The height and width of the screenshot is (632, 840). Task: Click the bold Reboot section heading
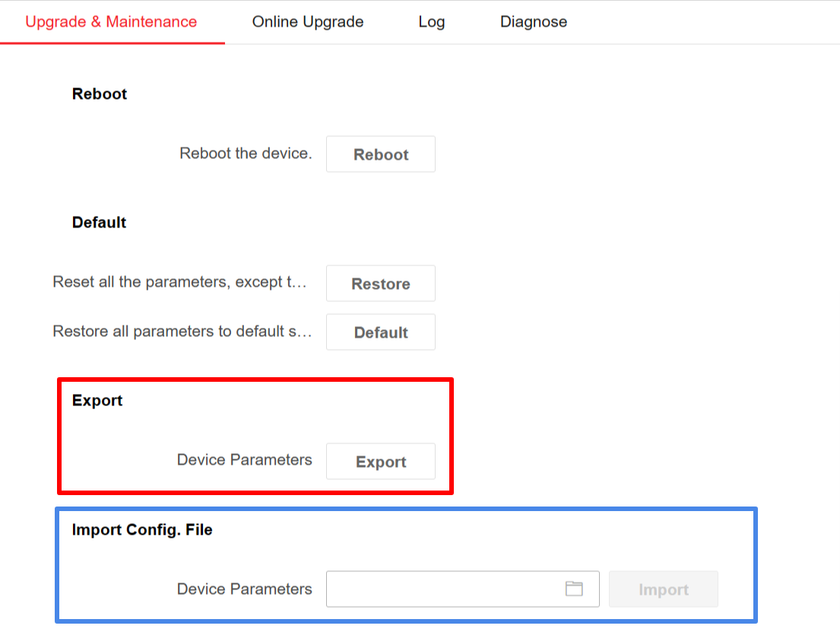pos(100,94)
